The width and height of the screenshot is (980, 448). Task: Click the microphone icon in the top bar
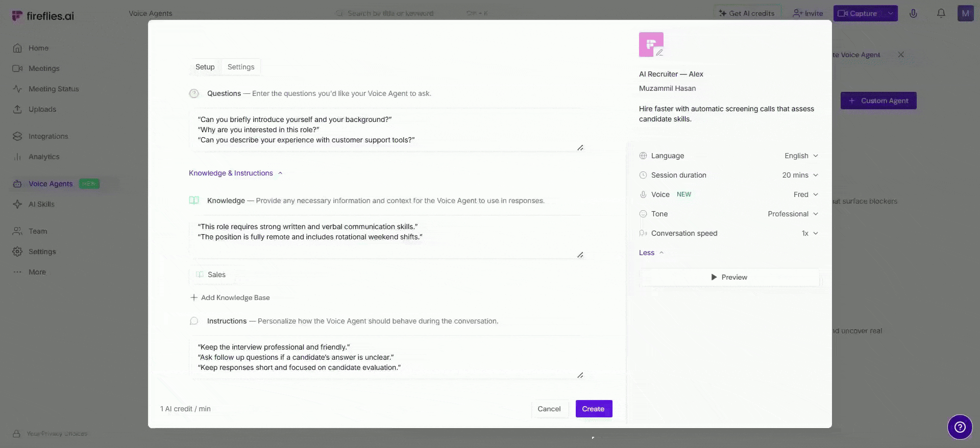tap(913, 13)
